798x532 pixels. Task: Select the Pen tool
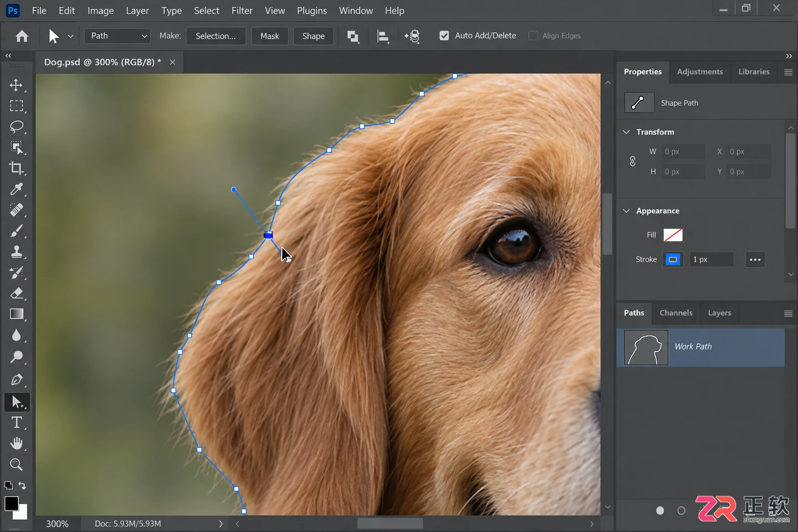(17, 380)
